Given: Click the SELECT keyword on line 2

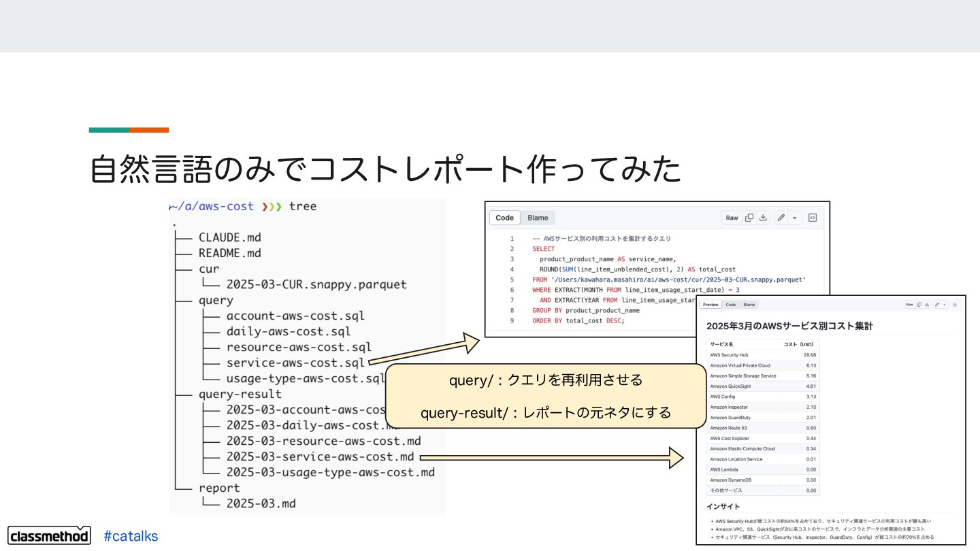Looking at the screenshot, I should click(543, 249).
